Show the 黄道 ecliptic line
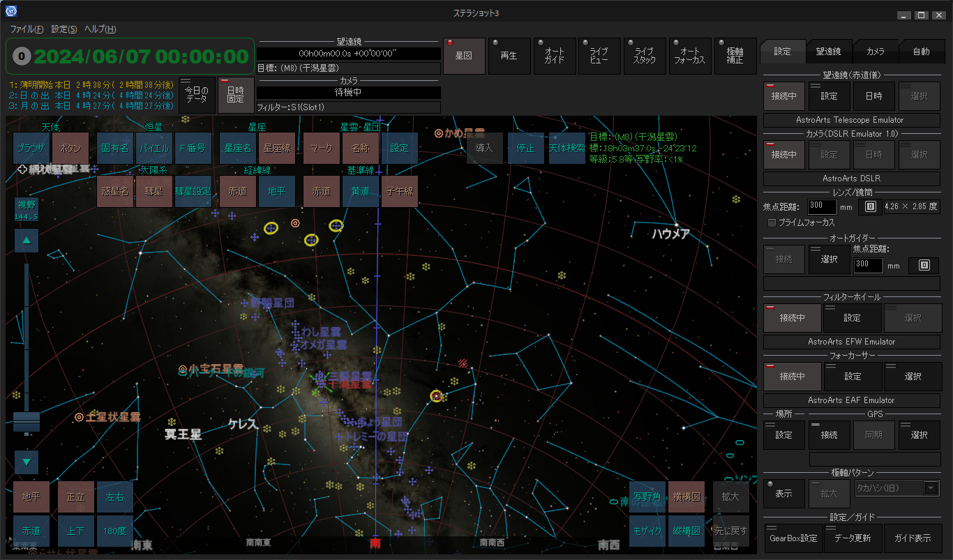The image size is (953, 560). coord(361,191)
